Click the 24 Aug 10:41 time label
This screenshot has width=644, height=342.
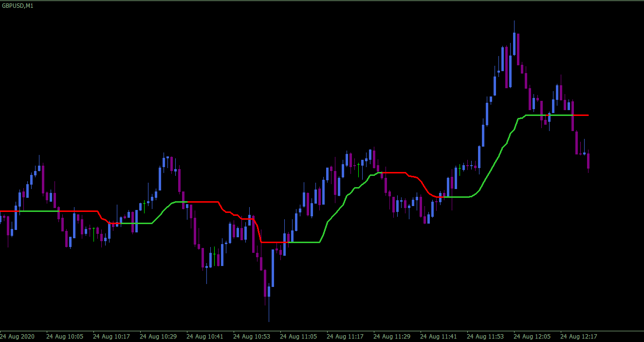click(205, 336)
